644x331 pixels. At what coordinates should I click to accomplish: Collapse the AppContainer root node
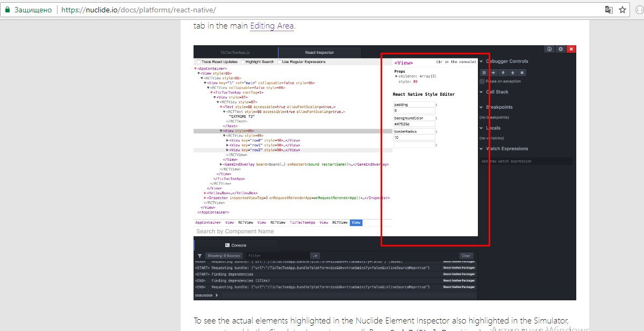coord(196,69)
